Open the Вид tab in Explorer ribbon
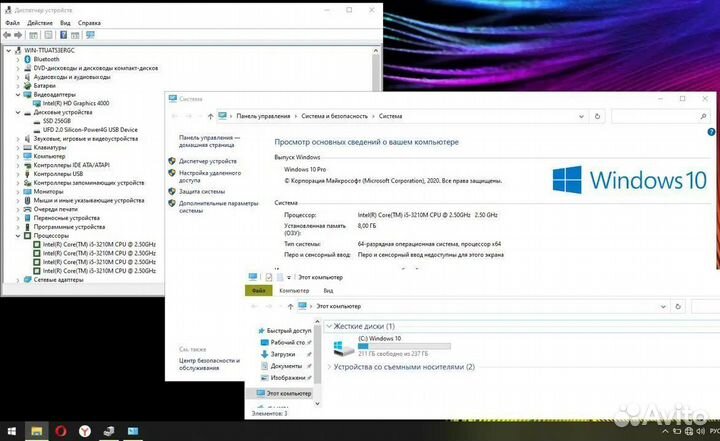Viewport: 720px width, 441px height. [x=328, y=291]
